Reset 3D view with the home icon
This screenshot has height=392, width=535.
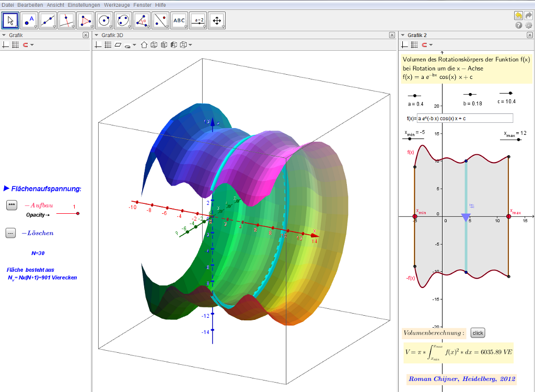pos(144,45)
